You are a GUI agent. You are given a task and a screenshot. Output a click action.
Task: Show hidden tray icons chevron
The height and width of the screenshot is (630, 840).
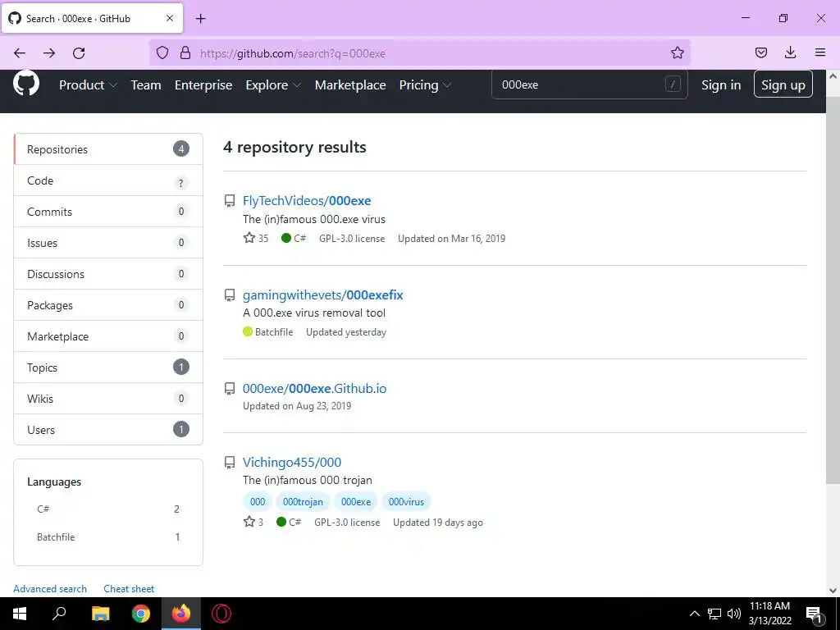pyautogui.click(x=694, y=614)
